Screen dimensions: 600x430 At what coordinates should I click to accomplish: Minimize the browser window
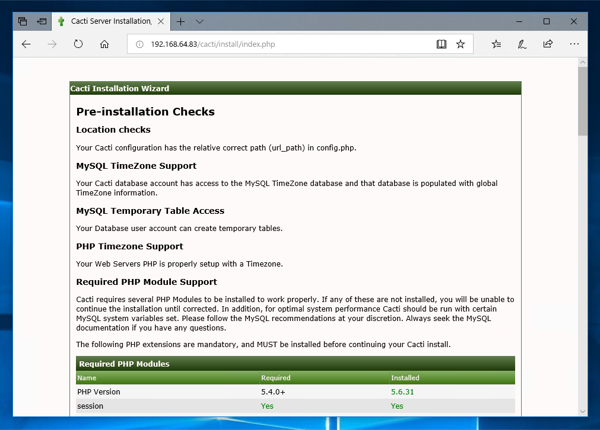point(519,21)
